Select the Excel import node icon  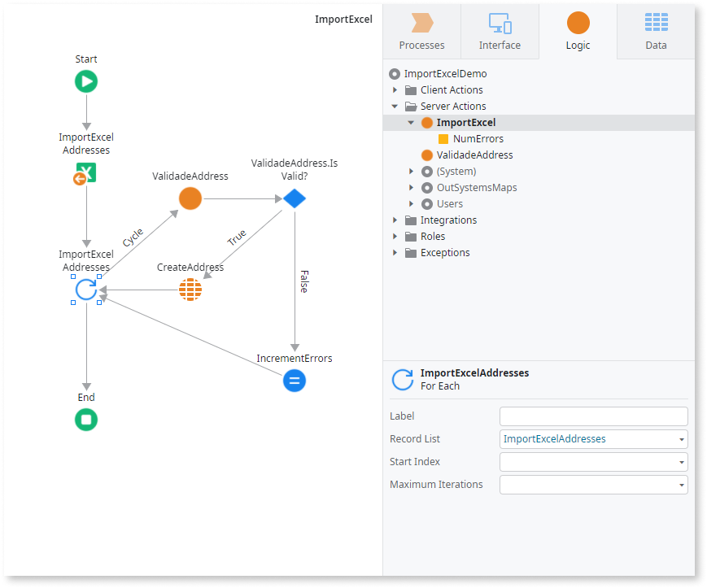click(x=85, y=174)
